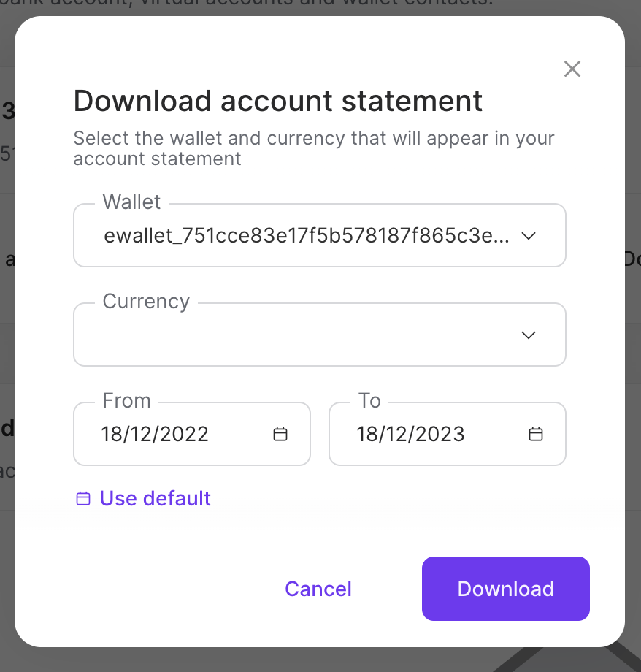This screenshot has height=672, width=641.
Task: Click the Cancel button
Action: coord(318,589)
